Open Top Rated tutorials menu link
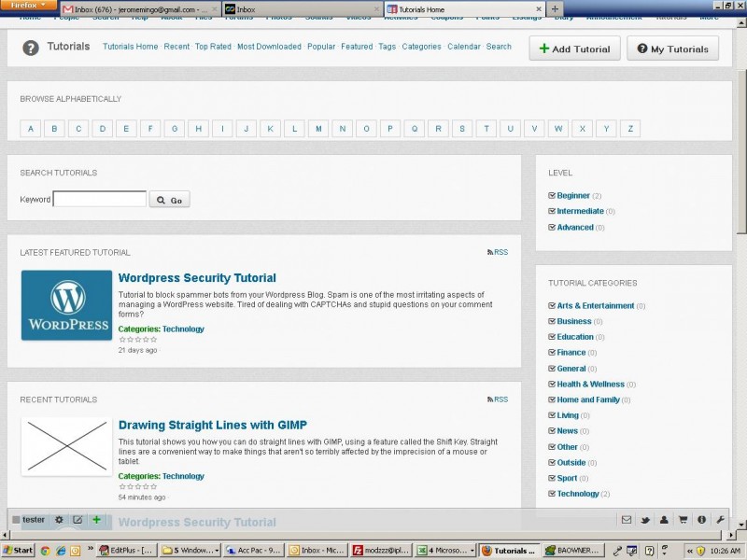 point(213,47)
